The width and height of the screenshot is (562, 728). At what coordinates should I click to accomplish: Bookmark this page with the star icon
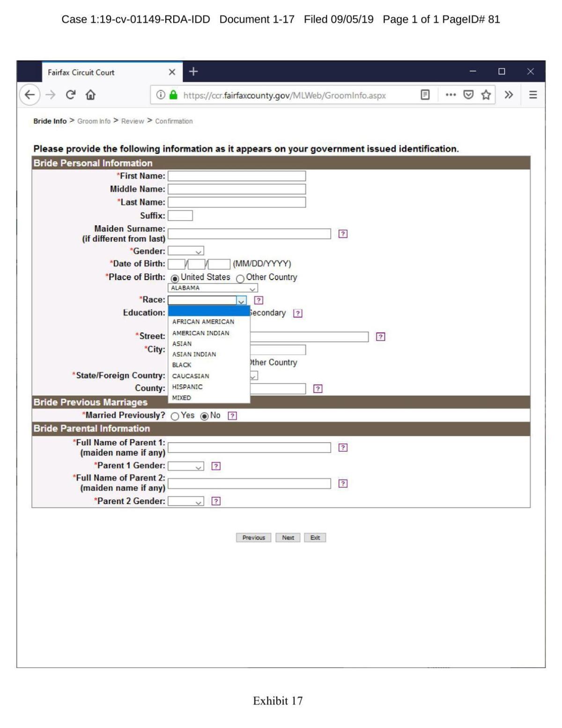[x=486, y=95]
